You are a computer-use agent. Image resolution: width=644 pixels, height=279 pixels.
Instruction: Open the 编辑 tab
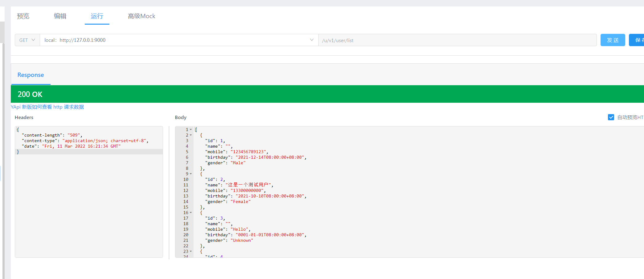coord(60,16)
